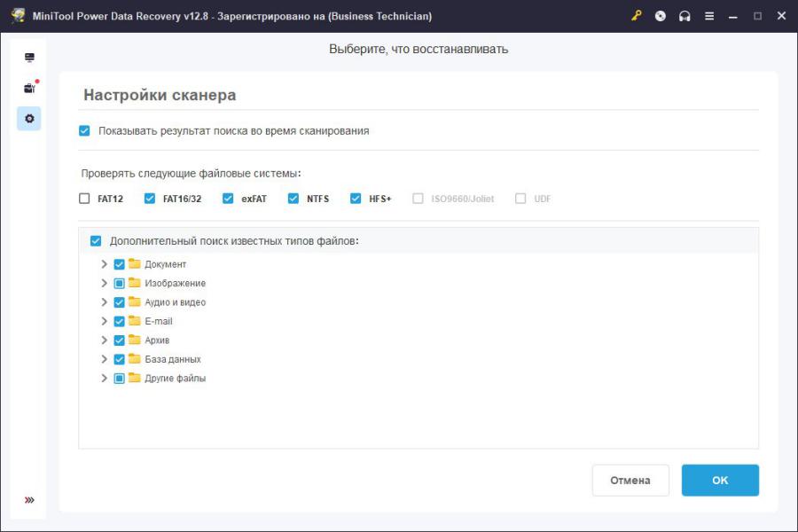
Task: Click the key registration icon in title bar
Action: 637,16
